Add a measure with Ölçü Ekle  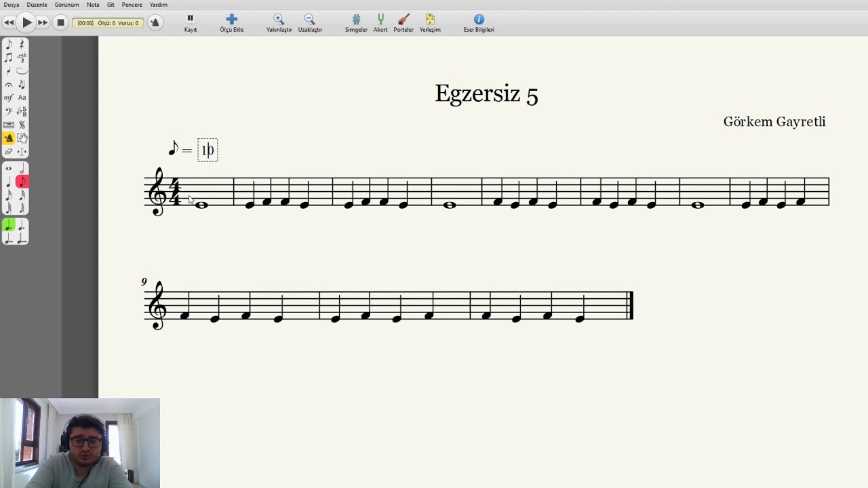click(231, 23)
